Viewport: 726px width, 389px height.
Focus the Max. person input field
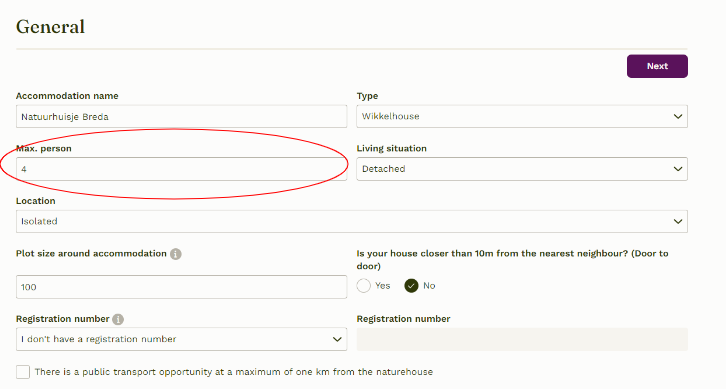point(181,169)
